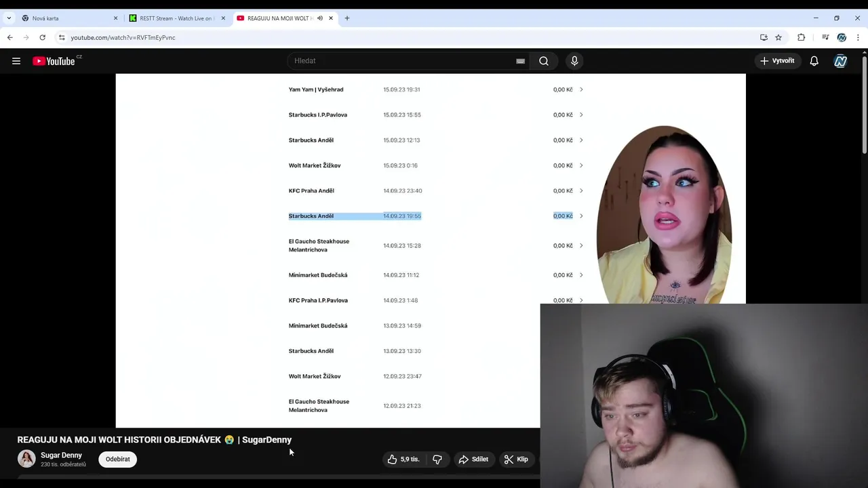868x488 pixels.
Task: Click the El Gaucho Steakhouse 12.09.23 21:23 row
Action: tap(414, 405)
